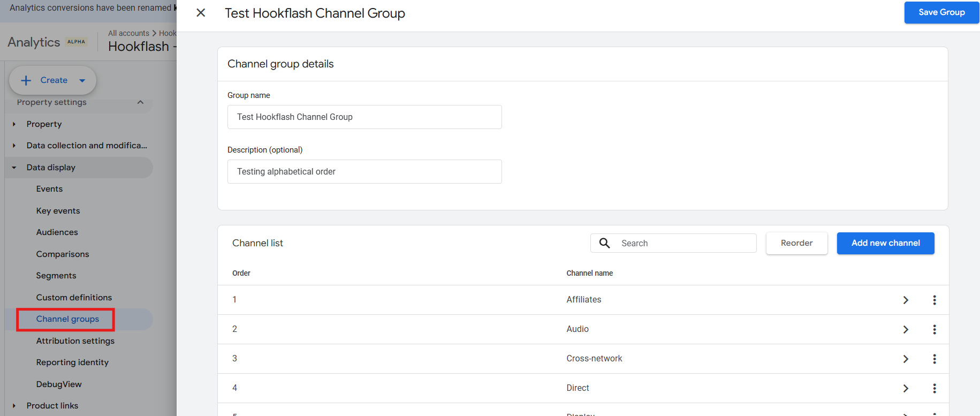
Task: Click the plus icon on Create button
Action: [x=26, y=80]
